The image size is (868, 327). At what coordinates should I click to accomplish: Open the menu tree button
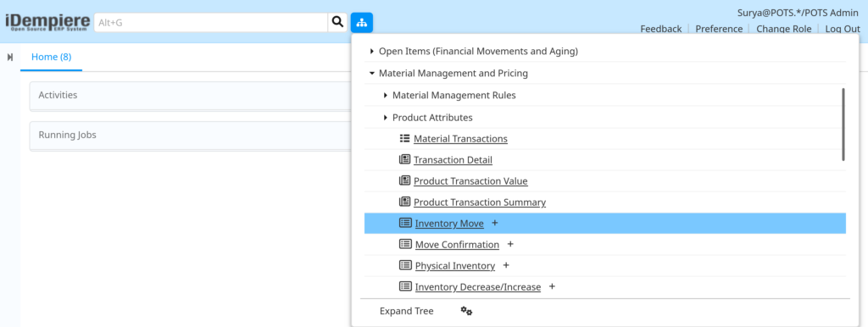[x=361, y=22]
